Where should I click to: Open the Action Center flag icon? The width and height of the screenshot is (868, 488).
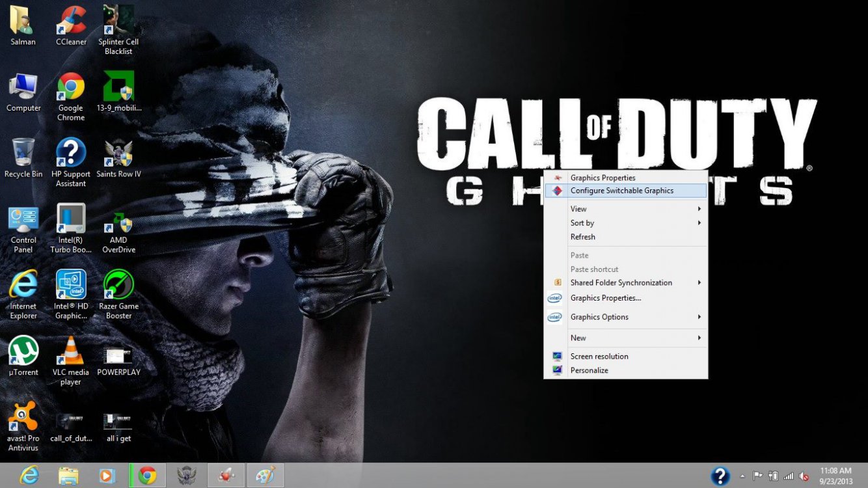758,476
